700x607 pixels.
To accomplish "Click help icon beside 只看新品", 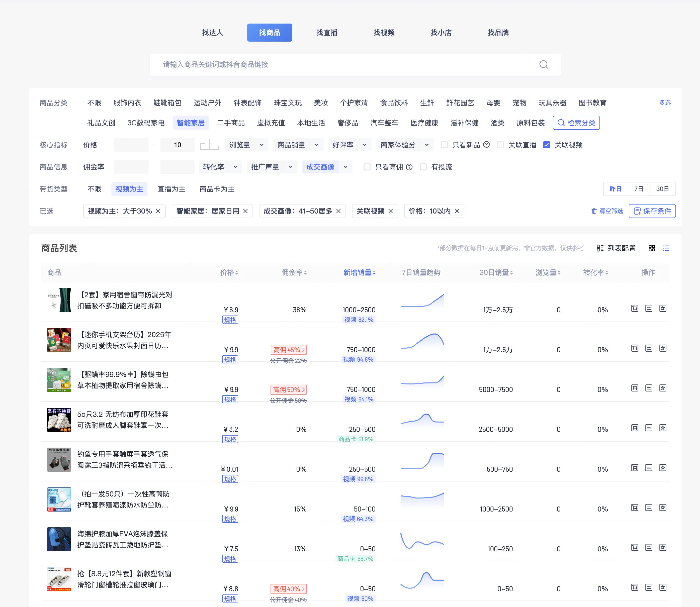I will coord(486,145).
